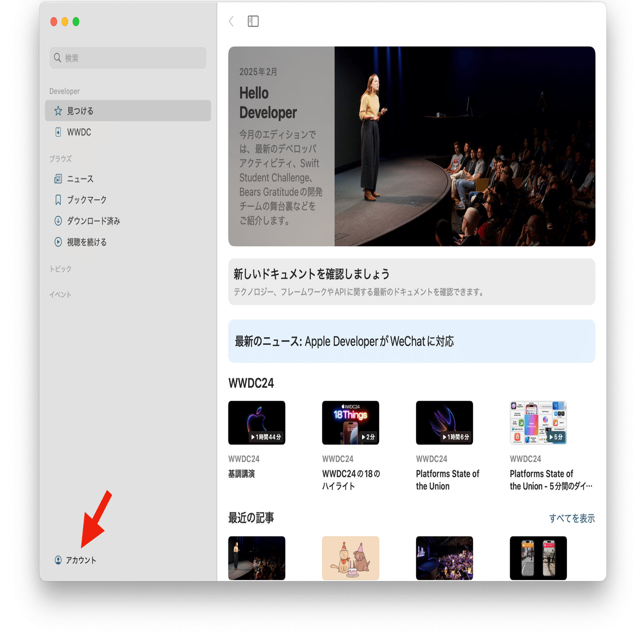Viewport: 644px width, 644px height.
Task: Click the yellow minimize window button
Action: pos(65,22)
